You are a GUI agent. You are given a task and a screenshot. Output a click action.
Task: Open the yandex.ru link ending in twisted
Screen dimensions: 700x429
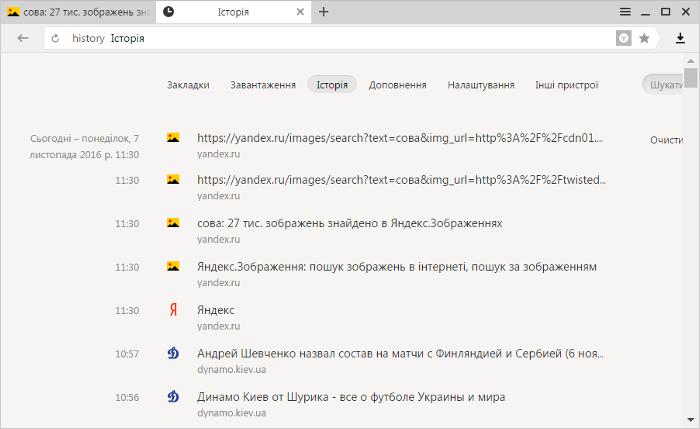(x=401, y=180)
